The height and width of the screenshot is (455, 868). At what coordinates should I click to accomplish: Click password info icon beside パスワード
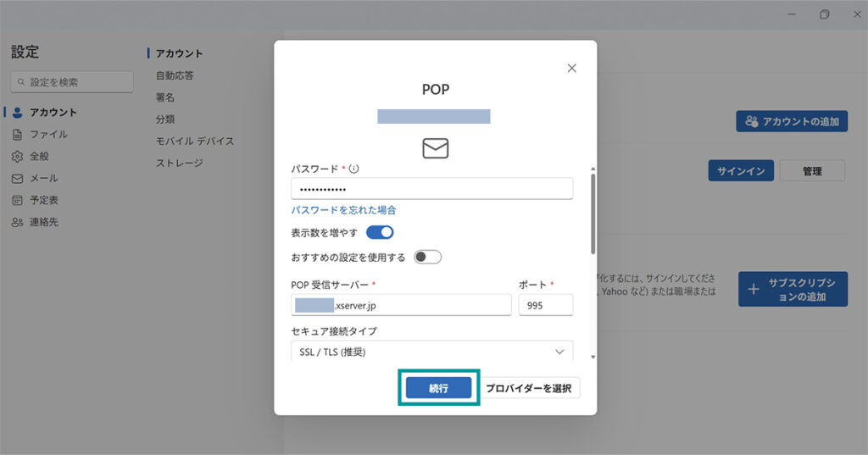tap(353, 169)
